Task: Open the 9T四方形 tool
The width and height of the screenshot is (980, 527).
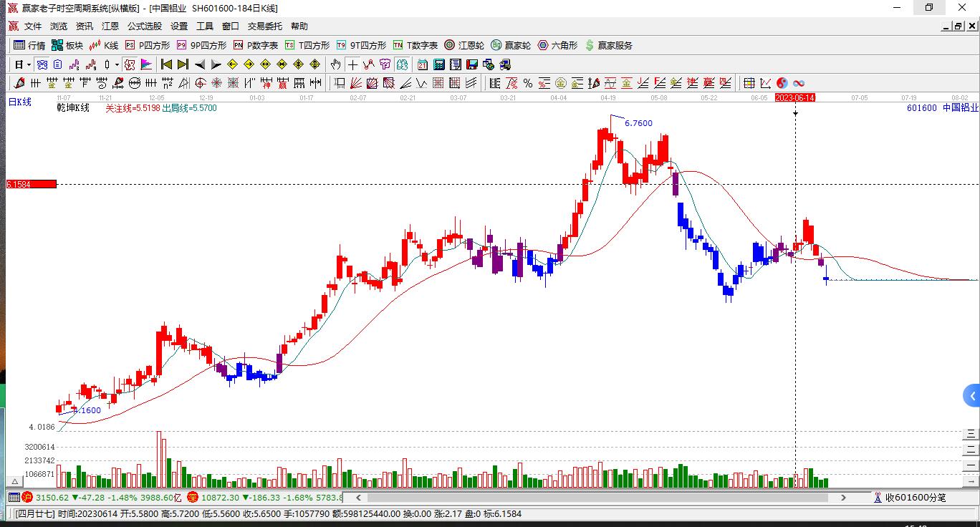Action: [361, 45]
